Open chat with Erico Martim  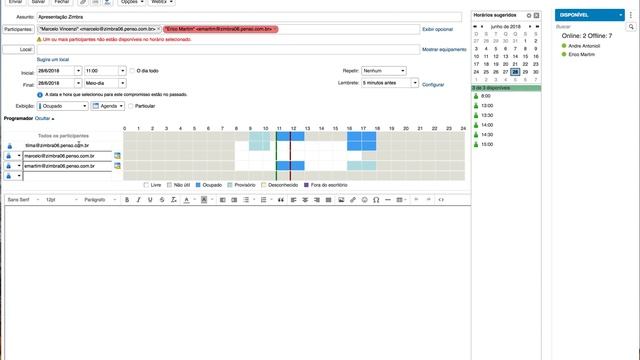[582, 54]
